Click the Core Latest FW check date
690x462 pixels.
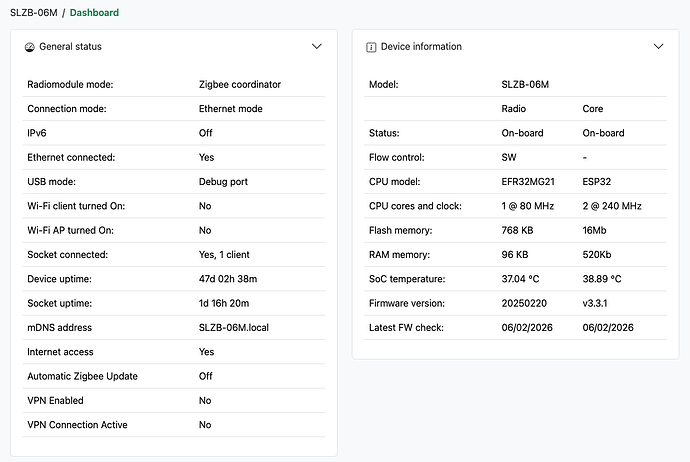tap(608, 327)
